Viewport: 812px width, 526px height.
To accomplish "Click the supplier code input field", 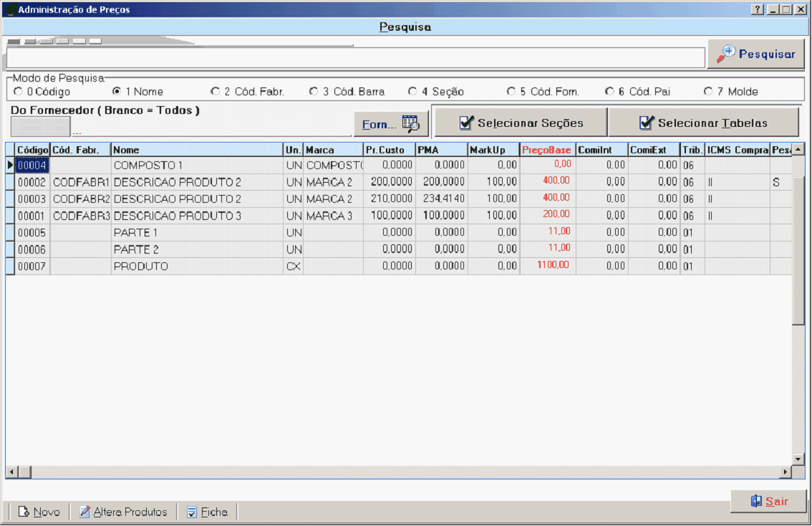I will click(40, 126).
